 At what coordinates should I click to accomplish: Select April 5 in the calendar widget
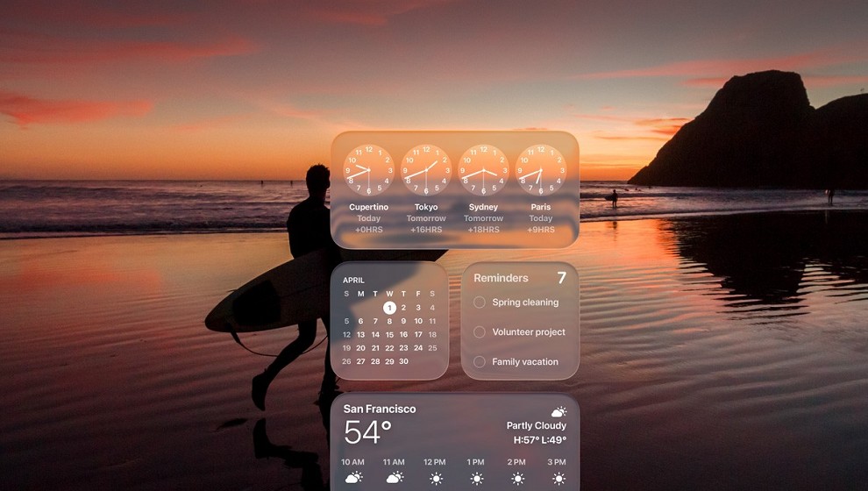(346, 321)
